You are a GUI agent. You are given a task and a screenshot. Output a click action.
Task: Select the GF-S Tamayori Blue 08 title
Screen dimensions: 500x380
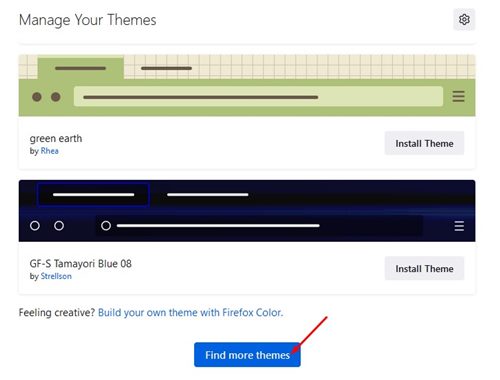(x=80, y=264)
